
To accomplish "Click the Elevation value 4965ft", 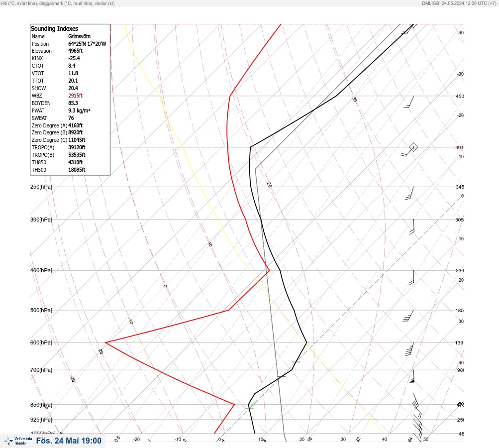I will click(75, 51).
